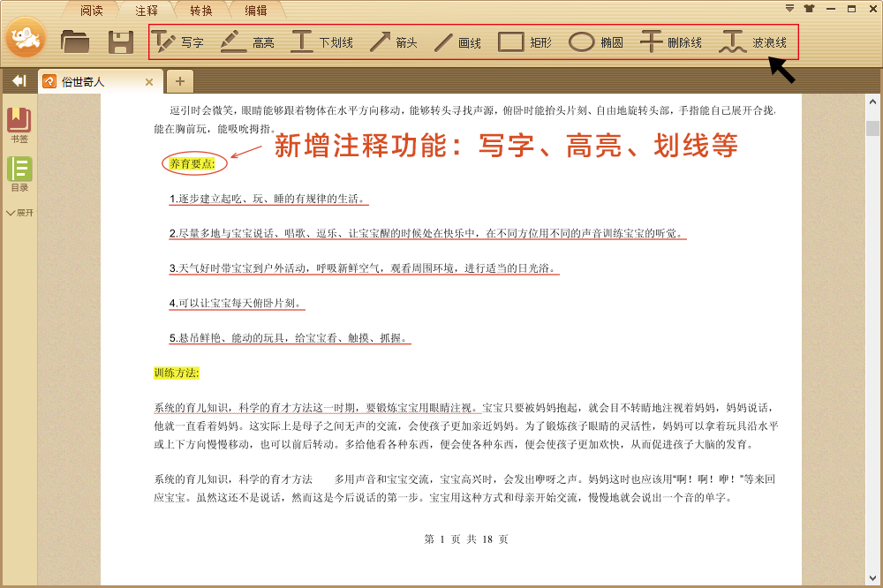Select the 高亮 highlight tool
The height and width of the screenshot is (588, 883).
(x=247, y=42)
